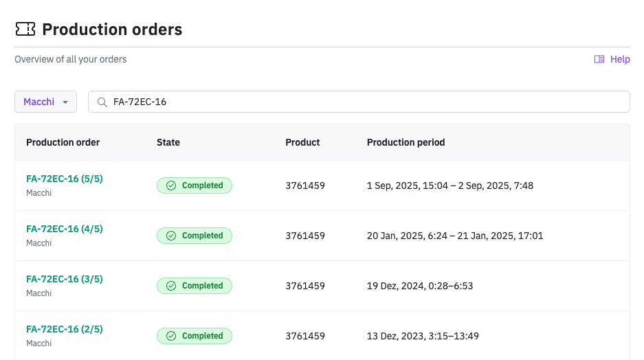644x360 pixels.
Task: Click checkmark icon on FA-72EC-16 (3/5) status
Action: coord(171,286)
